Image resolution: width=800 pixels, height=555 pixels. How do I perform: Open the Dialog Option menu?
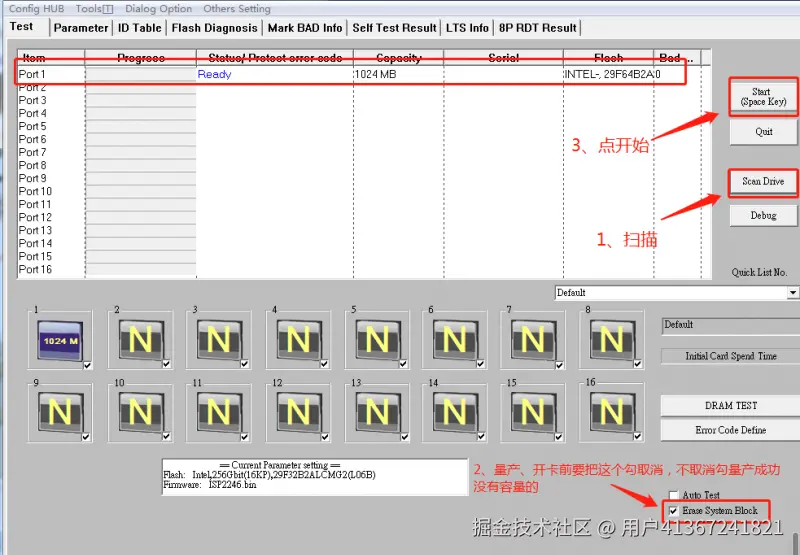(x=159, y=9)
